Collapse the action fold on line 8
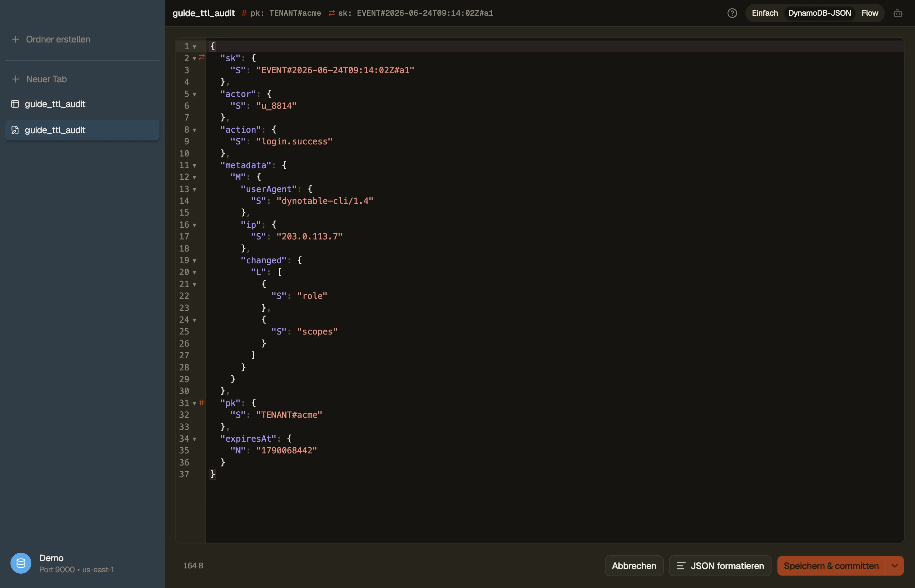915x588 pixels. pyautogui.click(x=194, y=130)
